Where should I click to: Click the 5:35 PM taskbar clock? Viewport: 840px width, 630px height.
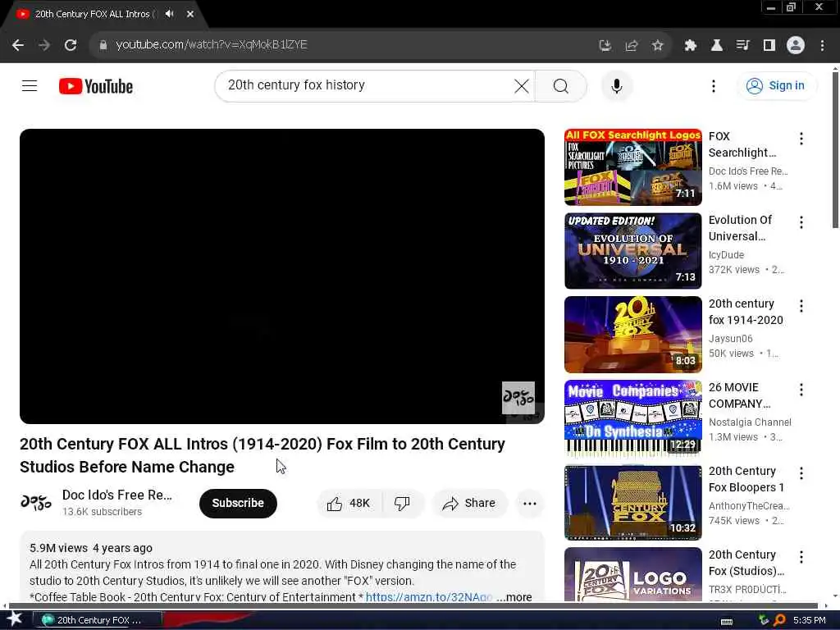(x=810, y=620)
